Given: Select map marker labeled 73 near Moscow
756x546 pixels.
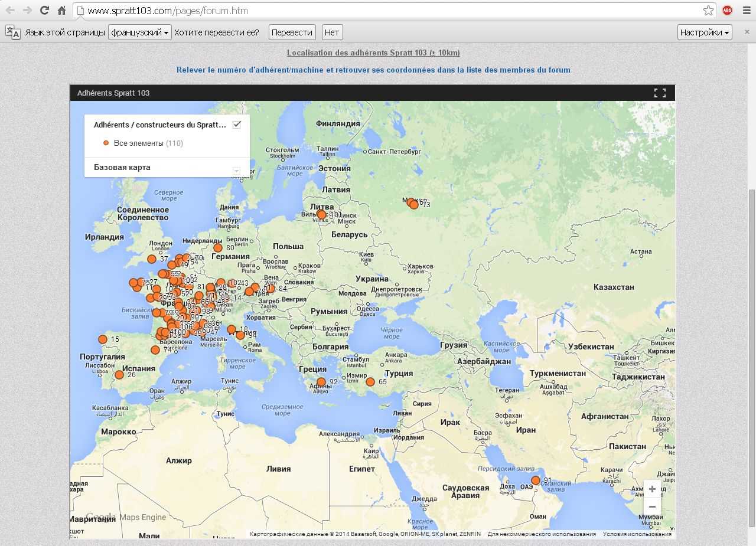Looking at the screenshot, I should (x=414, y=204).
